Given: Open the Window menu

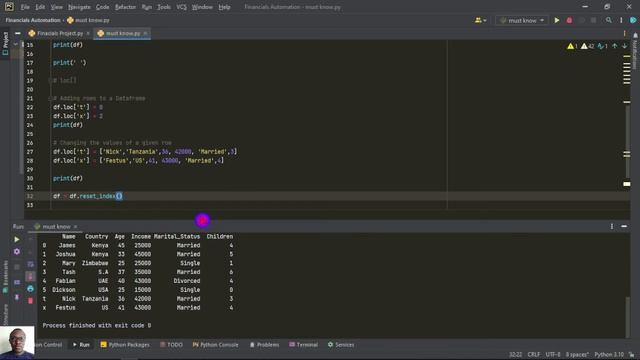Looking at the screenshot, I should point(202,7).
